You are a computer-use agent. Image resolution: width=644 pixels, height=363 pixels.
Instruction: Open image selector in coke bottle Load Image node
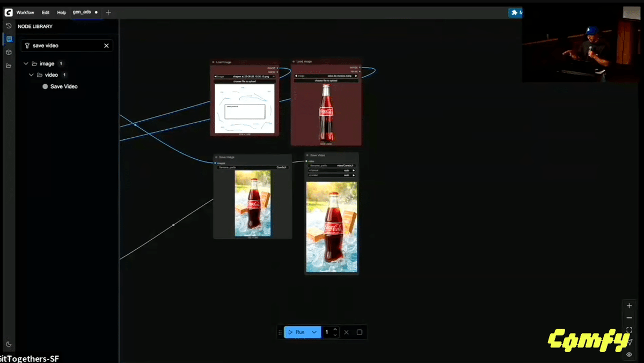coord(326,76)
